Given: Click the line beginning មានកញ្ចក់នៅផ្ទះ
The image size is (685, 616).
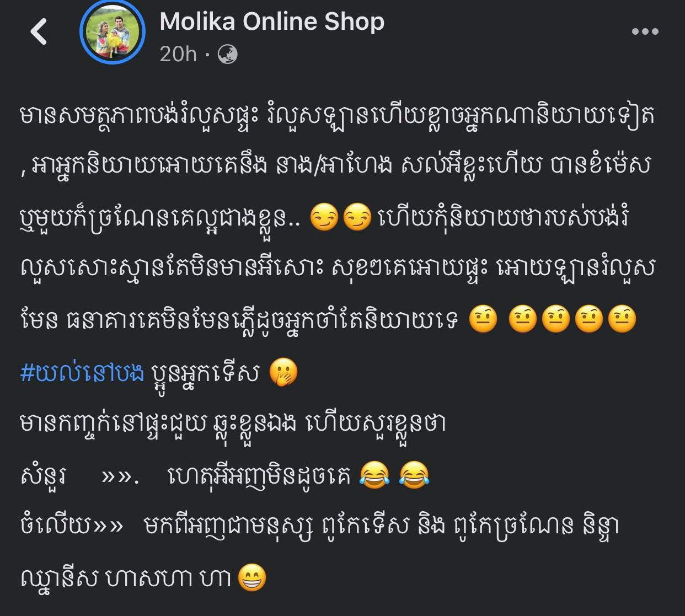Looking at the screenshot, I should [233, 425].
